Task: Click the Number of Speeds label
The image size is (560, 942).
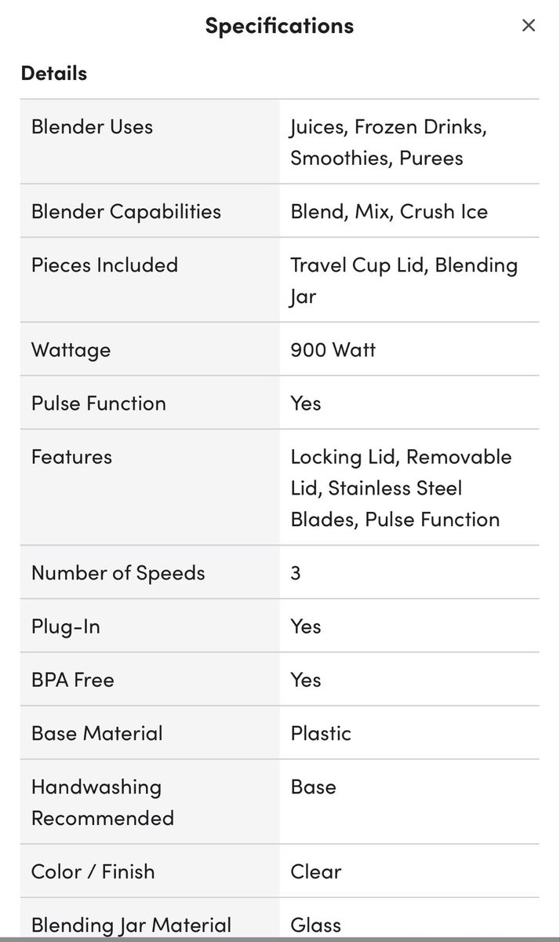Action: [x=118, y=572]
